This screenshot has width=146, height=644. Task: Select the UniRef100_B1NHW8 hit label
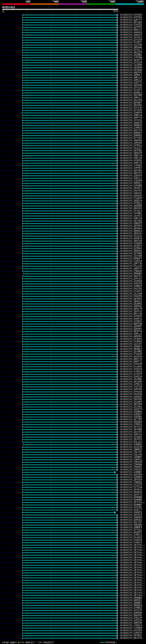[x=131, y=497]
